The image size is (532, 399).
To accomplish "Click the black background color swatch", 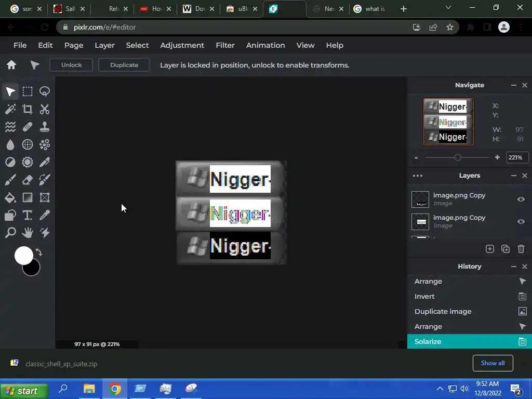I will (x=34, y=270).
